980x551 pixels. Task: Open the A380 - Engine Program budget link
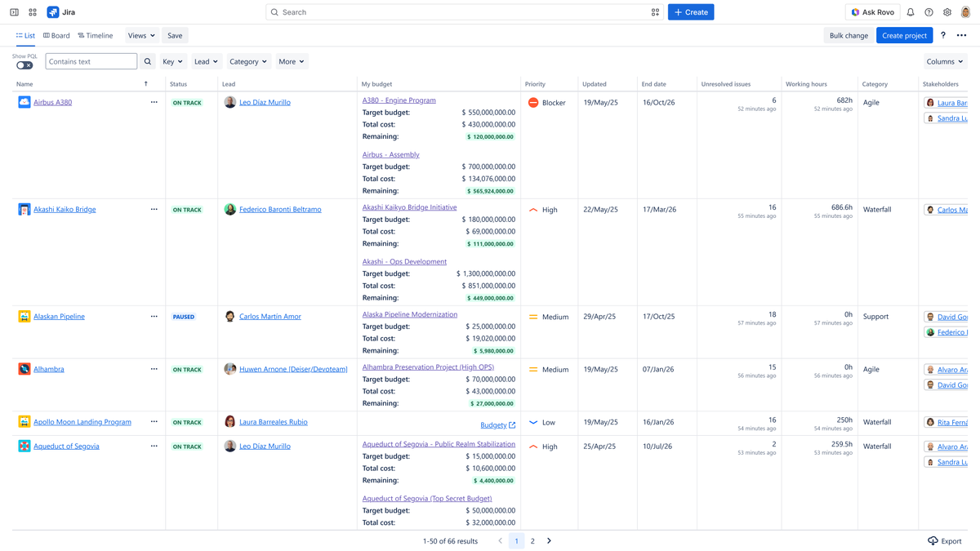pos(399,100)
